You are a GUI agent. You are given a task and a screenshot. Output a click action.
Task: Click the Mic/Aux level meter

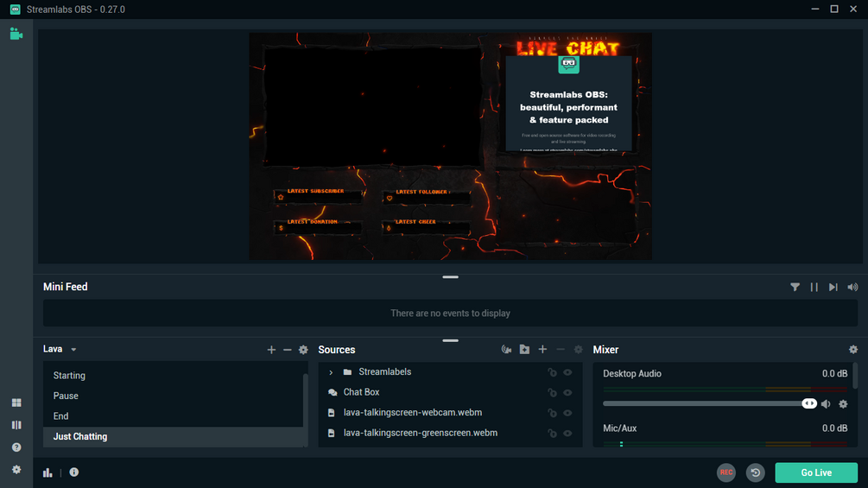[x=725, y=444]
